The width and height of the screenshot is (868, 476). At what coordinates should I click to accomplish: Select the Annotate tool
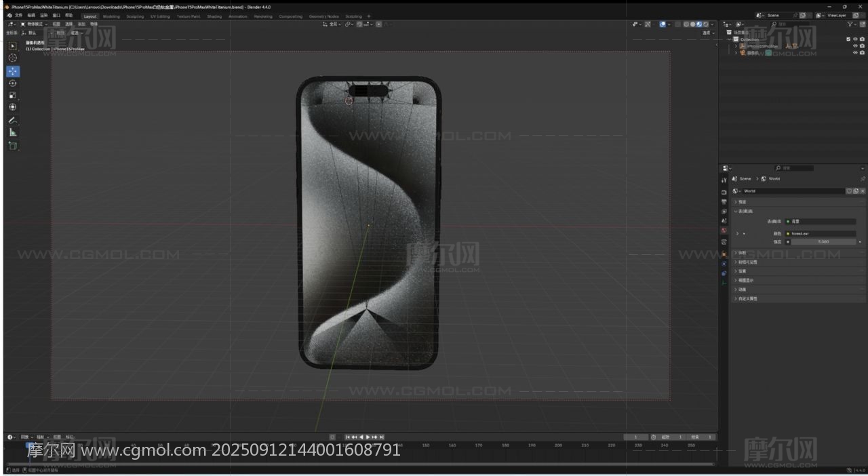(x=12, y=120)
